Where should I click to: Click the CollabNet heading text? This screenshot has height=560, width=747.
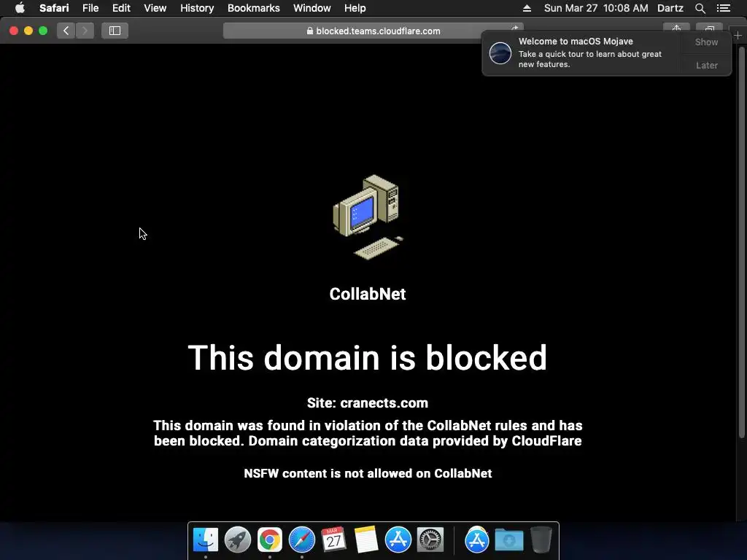click(x=368, y=294)
